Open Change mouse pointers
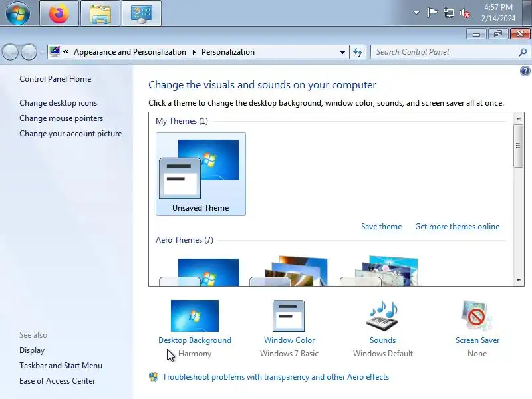The height and width of the screenshot is (399, 532). [x=61, y=118]
